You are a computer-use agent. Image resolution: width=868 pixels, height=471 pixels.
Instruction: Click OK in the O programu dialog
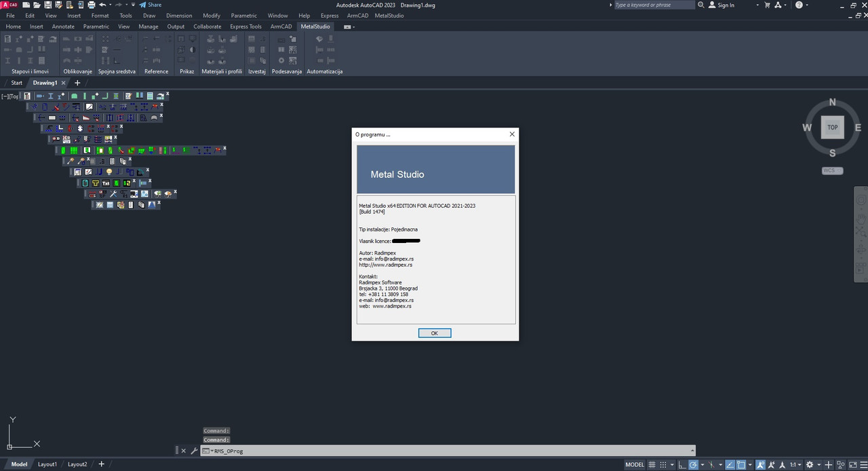pos(435,333)
